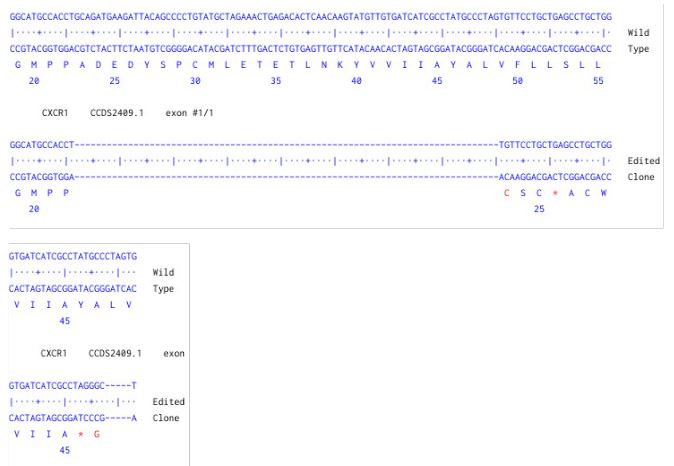
Task: Click bottom edited sequence 'GTGATCATCGCCTAGGGC-----T'
Action: [x=73, y=386]
